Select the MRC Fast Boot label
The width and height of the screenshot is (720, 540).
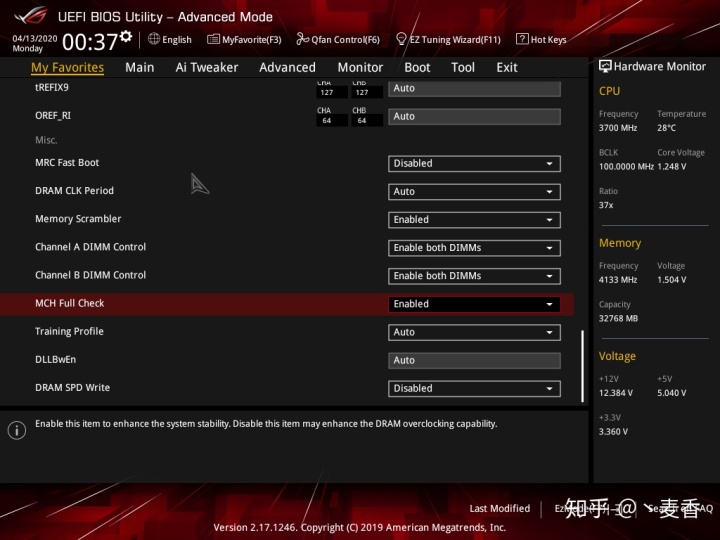(x=67, y=163)
